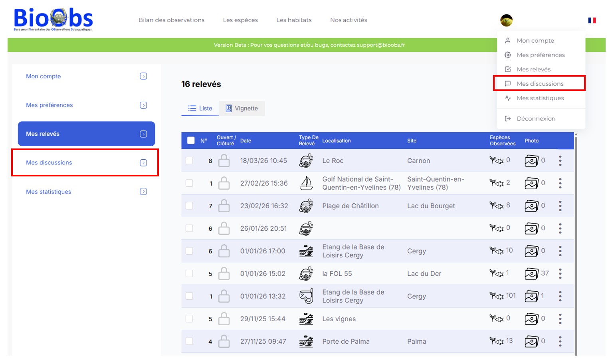Expand arrow next to Mes statistiques sidebar

[143, 192]
